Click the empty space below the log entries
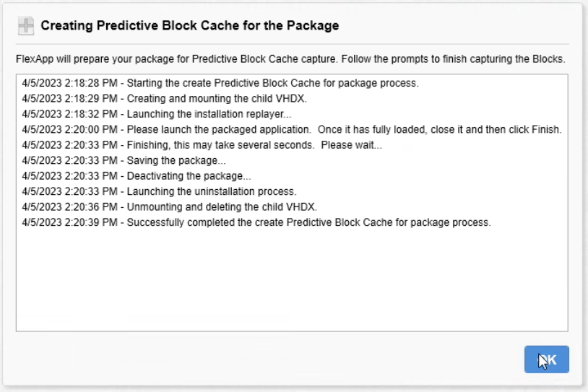The height and width of the screenshot is (392, 588). (292, 279)
